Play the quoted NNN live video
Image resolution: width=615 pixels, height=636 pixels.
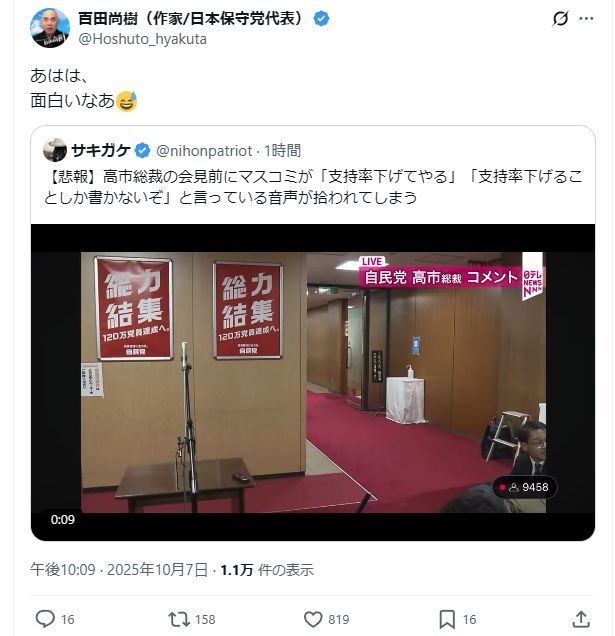point(313,382)
